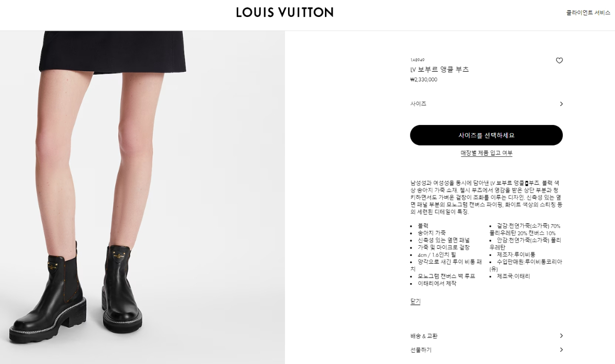Expand the 사이즈 selector via its chevron arrow
615x364 pixels.
(x=561, y=104)
